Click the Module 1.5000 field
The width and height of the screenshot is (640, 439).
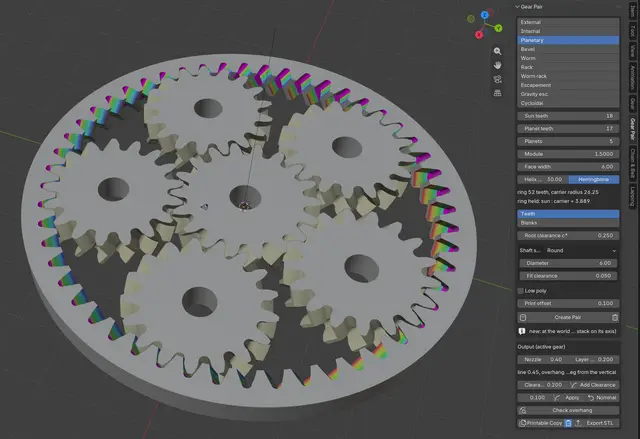pyautogui.click(x=568, y=154)
